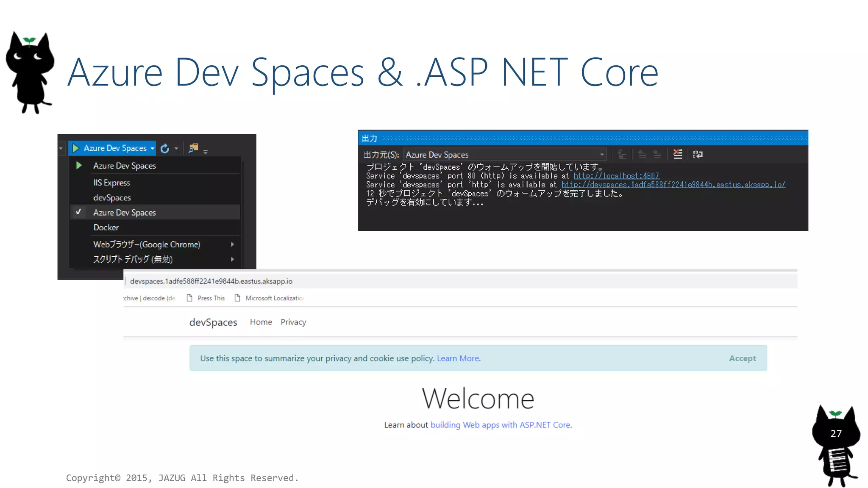This screenshot has width=868, height=488.
Task: Open the http://localhost:4607 output link
Action: point(616,176)
